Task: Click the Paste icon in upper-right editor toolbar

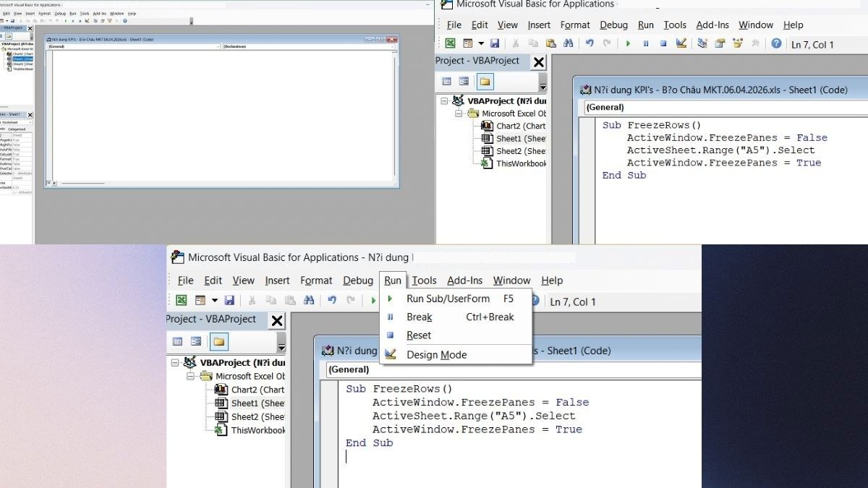Action: [551, 43]
